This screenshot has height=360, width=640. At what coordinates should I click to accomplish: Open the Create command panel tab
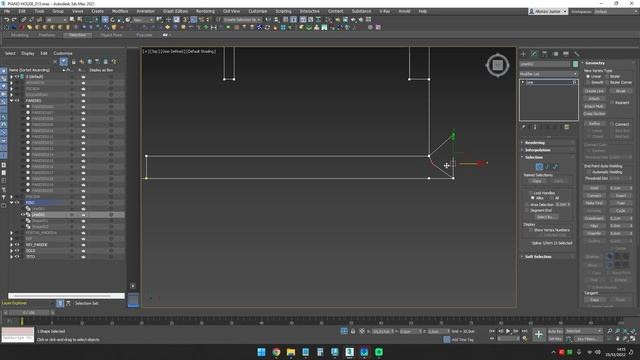(x=524, y=54)
